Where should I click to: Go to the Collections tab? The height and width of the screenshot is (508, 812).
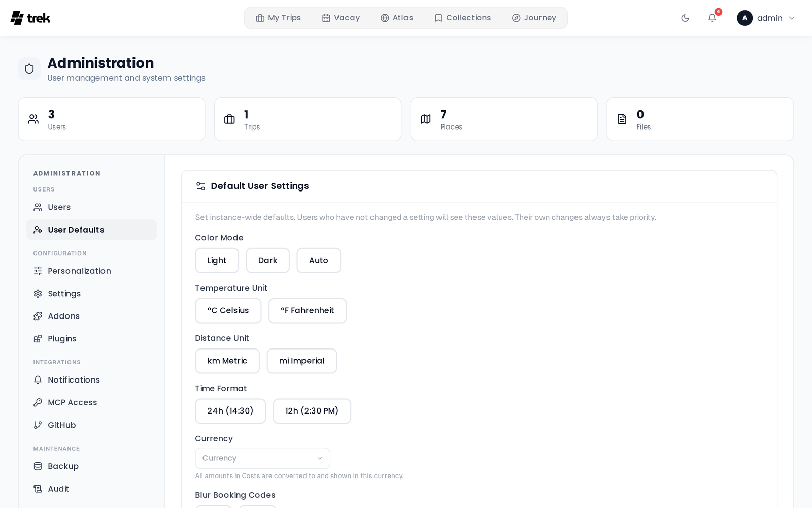pyautogui.click(x=462, y=18)
